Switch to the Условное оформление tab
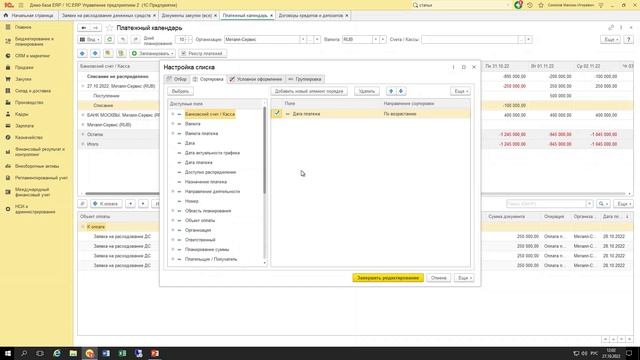This screenshot has height=360, width=640. pos(256,79)
